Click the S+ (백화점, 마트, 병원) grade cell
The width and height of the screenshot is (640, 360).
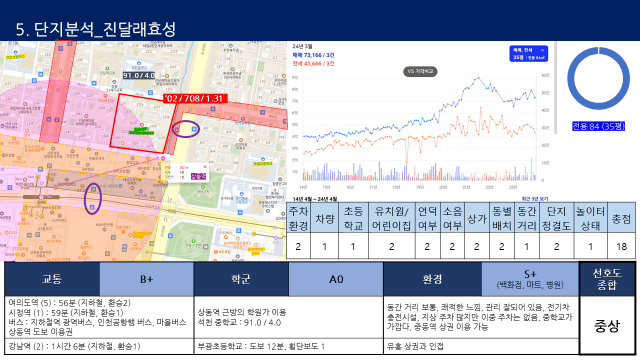[530, 279]
